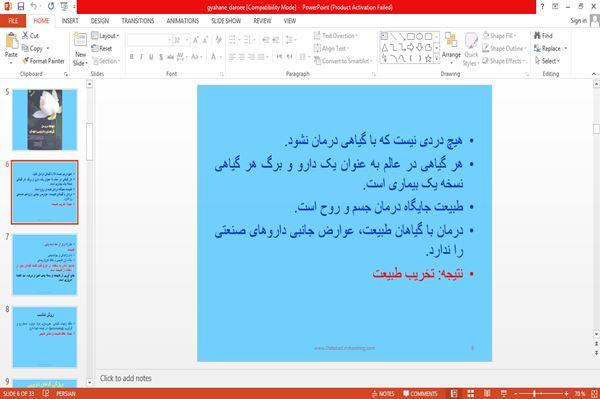Image resolution: width=600 pixels, height=399 pixels.
Task: Toggle bulleted list
Action: click(x=233, y=40)
